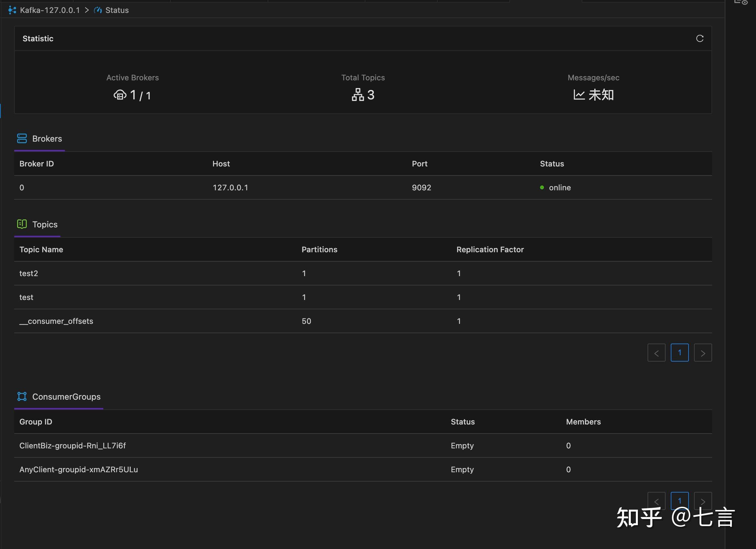The image size is (756, 549).
Task: Click the Brokers section icon
Action: pyautogui.click(x=21, y=138)
